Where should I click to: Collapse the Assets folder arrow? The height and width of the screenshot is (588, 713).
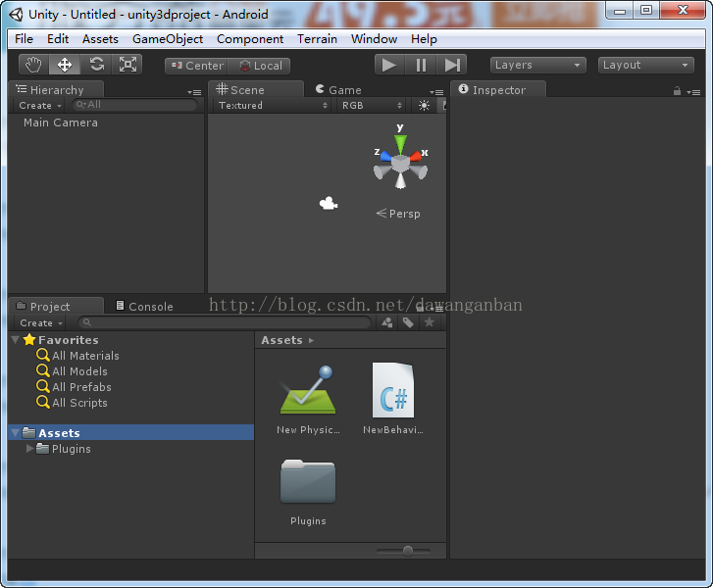(15, 432)
